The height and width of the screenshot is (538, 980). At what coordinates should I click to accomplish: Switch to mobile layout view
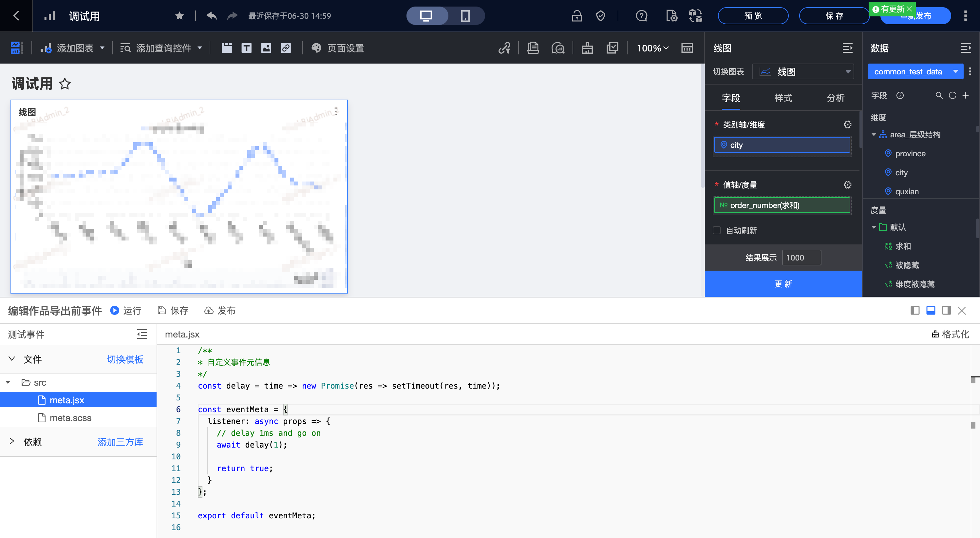[x=465, y=16]
